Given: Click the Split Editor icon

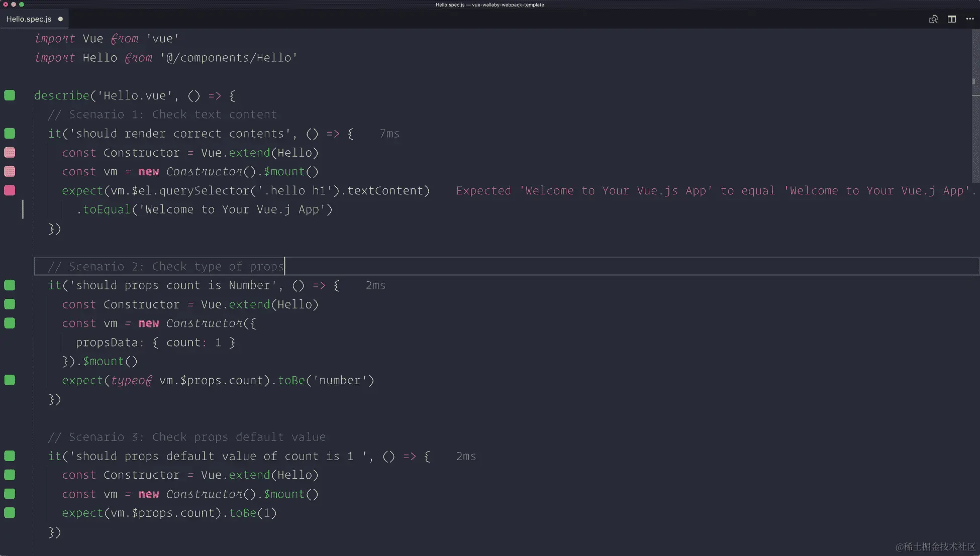Looking at the screenshot, I should (x=952, y=19).
